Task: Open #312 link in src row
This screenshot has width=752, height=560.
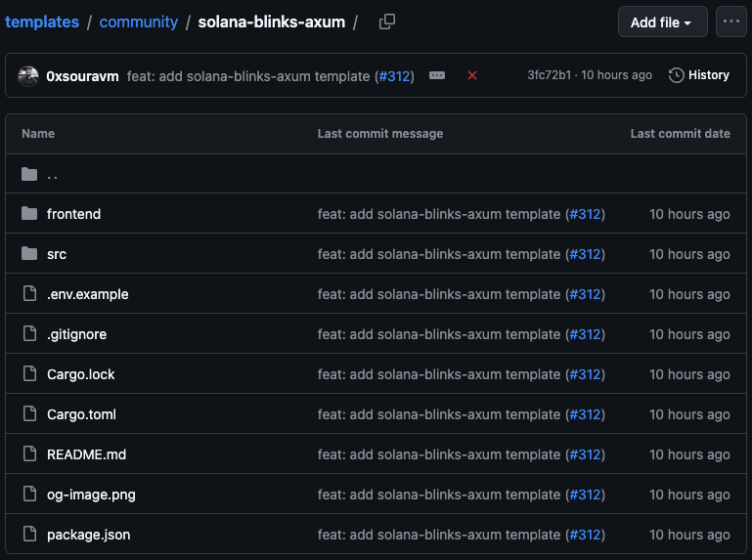Action: click(x=585, y=254)
